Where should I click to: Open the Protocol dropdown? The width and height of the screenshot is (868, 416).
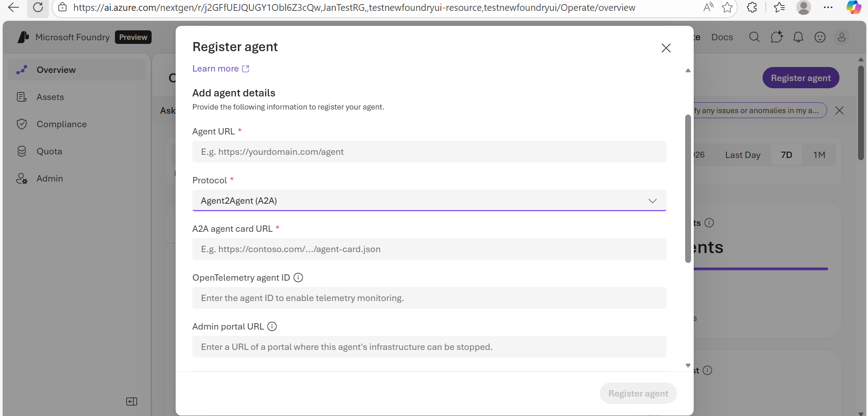tap(429, 201)
